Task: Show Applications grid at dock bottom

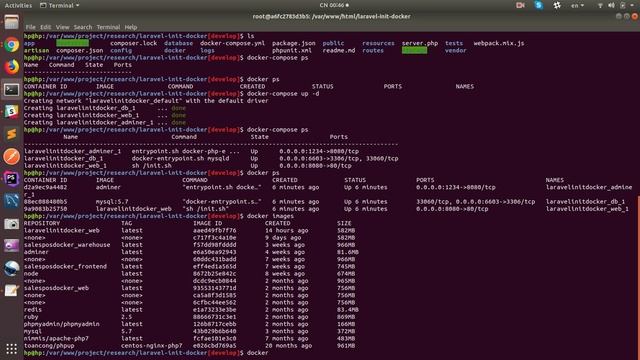Action: coord(11,349)
